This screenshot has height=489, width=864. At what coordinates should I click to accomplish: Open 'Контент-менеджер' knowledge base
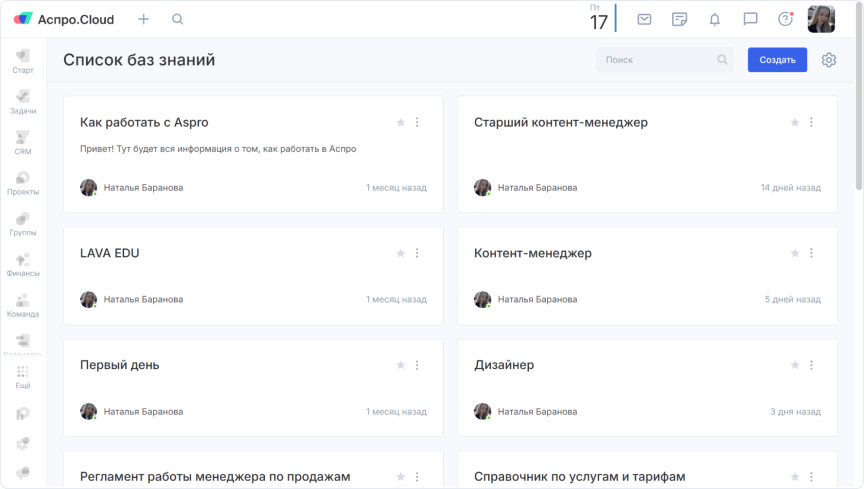point(533,253)
